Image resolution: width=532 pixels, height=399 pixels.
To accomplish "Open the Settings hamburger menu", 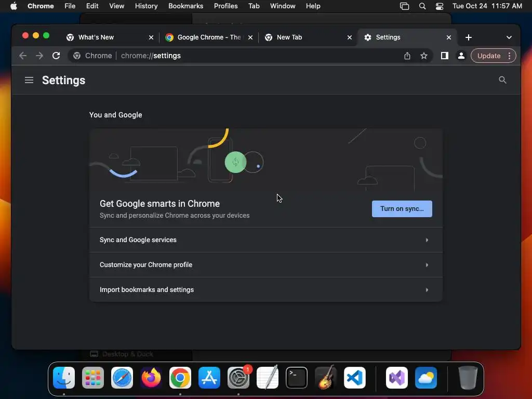I will click(29, 80).
